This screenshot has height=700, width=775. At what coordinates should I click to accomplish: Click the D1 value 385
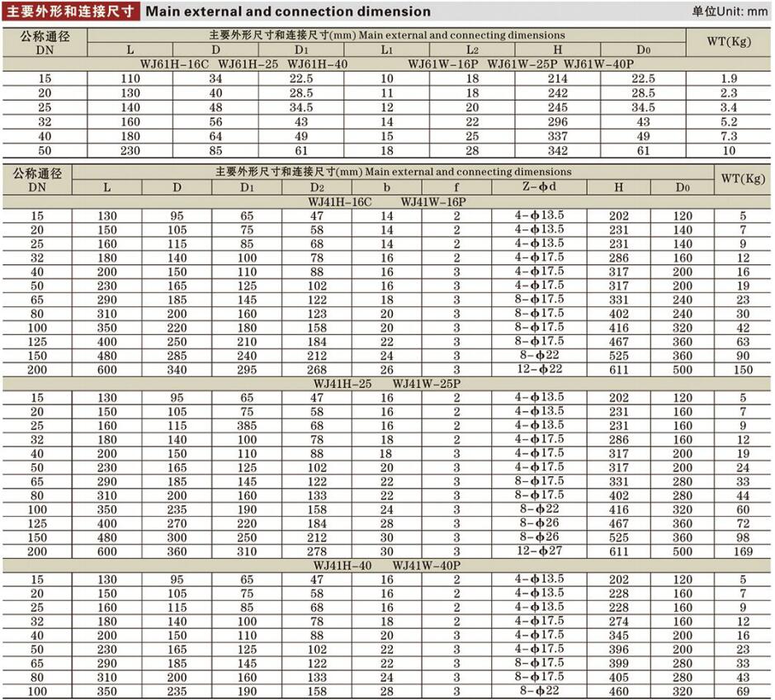pos(247,426)
